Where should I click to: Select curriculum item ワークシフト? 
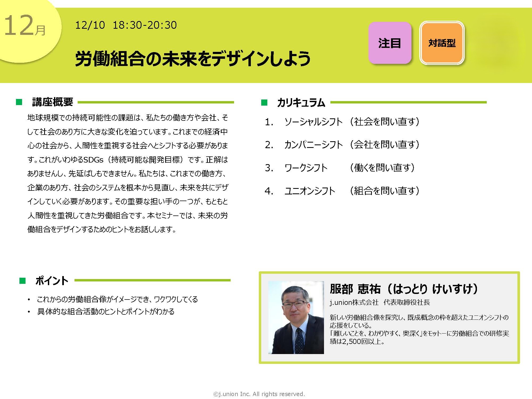(x=306, y=168)
